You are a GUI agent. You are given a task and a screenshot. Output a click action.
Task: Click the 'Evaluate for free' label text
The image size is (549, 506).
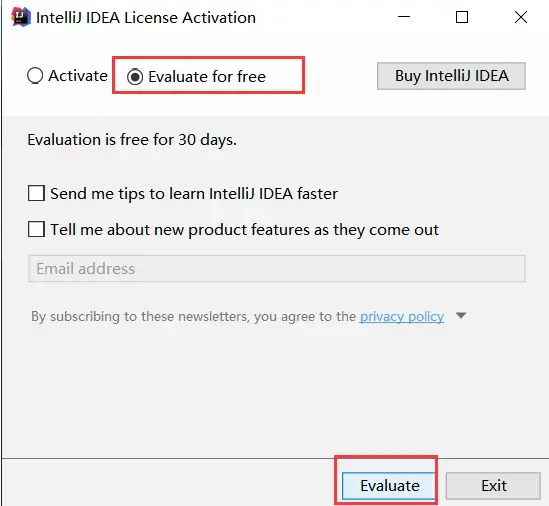tap(207, 77)
